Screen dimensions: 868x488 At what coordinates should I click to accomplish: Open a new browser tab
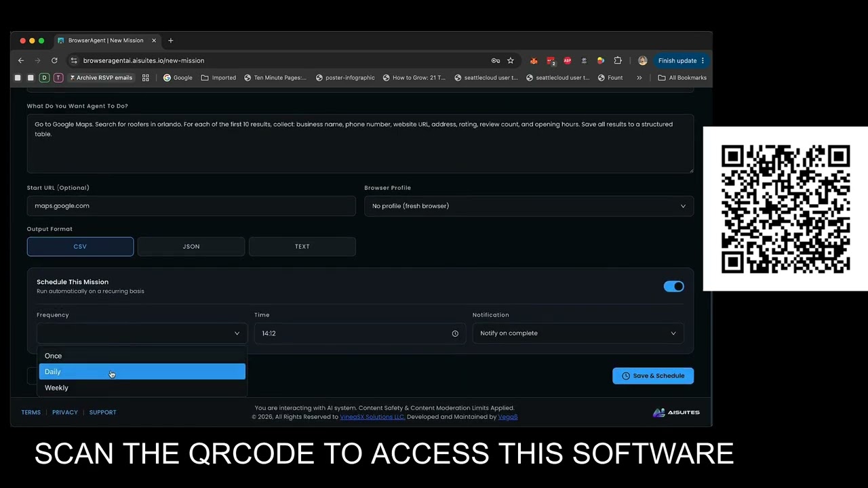[171, 41]
